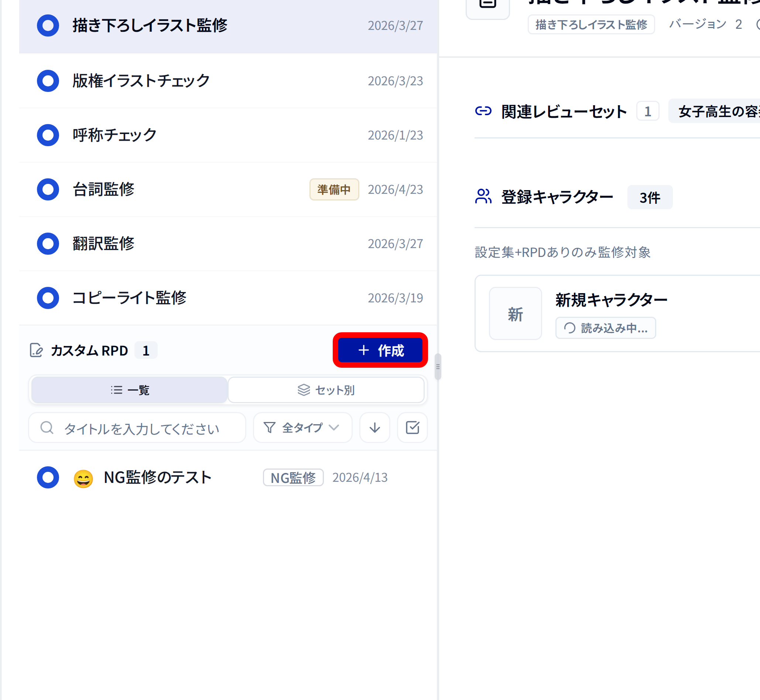The image size is (760, 700).
Task: Select the 描き下ろしイラスト監修 list row
Action: coord(229,26)
